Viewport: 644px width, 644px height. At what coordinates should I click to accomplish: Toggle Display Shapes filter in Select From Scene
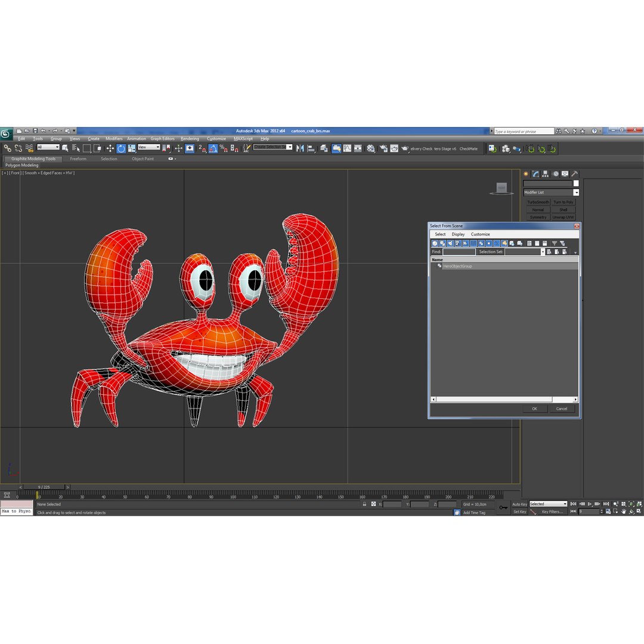click(442, 243)
